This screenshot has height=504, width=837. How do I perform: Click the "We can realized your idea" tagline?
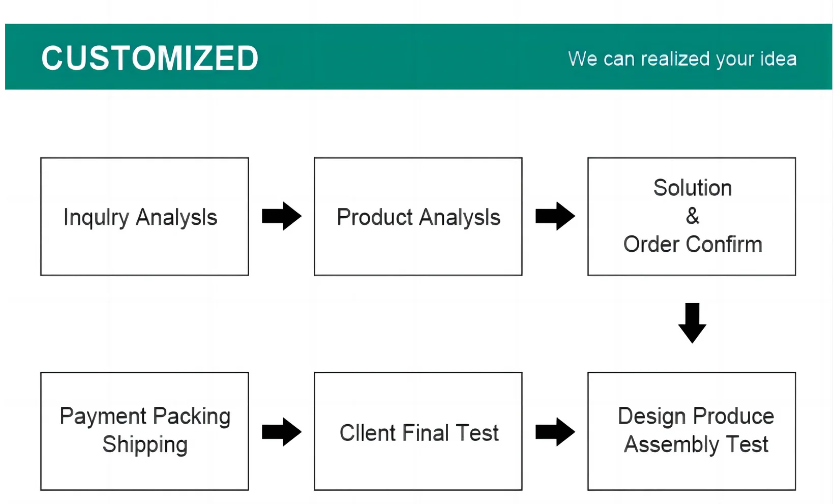(x=682, y=59)
